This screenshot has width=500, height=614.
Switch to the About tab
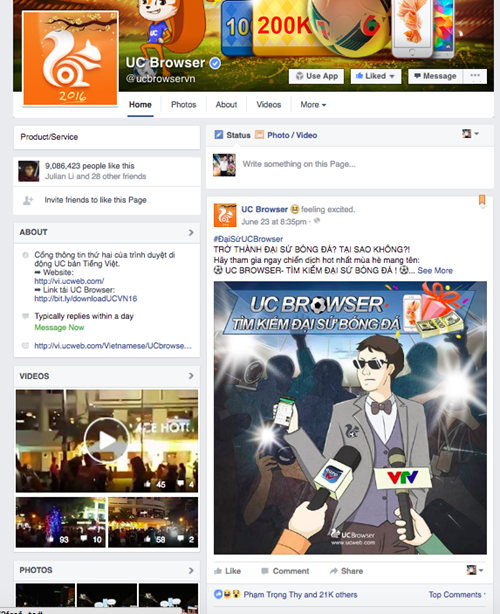point(226,105)
